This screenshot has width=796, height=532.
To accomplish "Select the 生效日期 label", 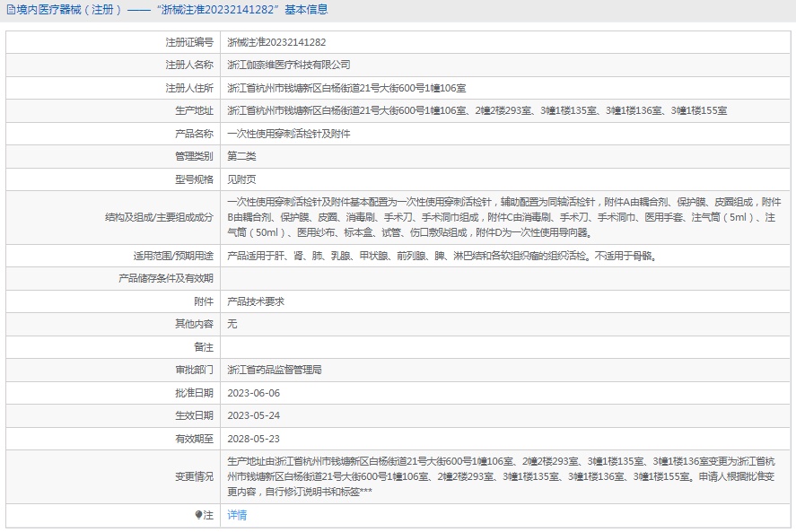I will (195, 415).
